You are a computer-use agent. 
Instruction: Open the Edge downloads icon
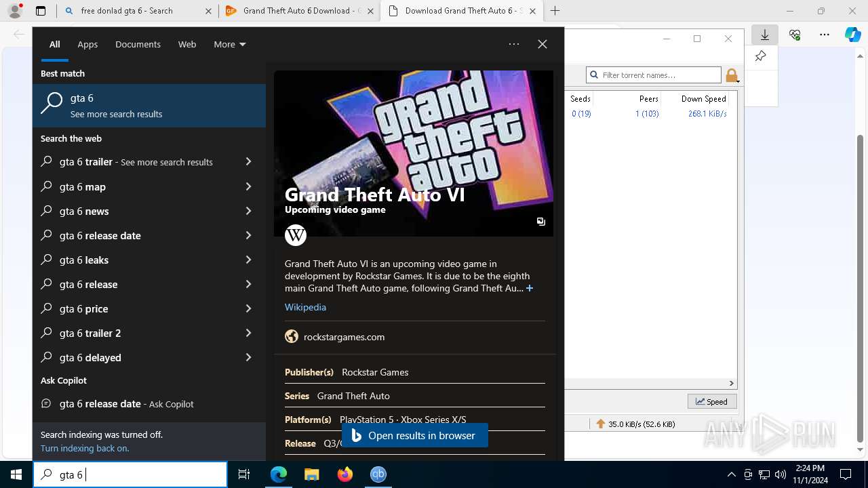765,35
